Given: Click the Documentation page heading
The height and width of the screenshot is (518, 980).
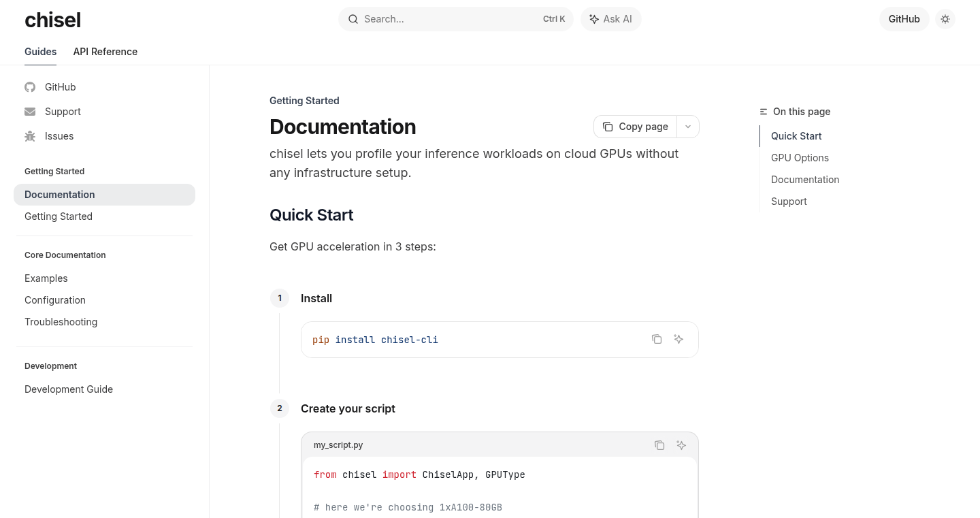Looking at the screenshot, I should 342,127.
